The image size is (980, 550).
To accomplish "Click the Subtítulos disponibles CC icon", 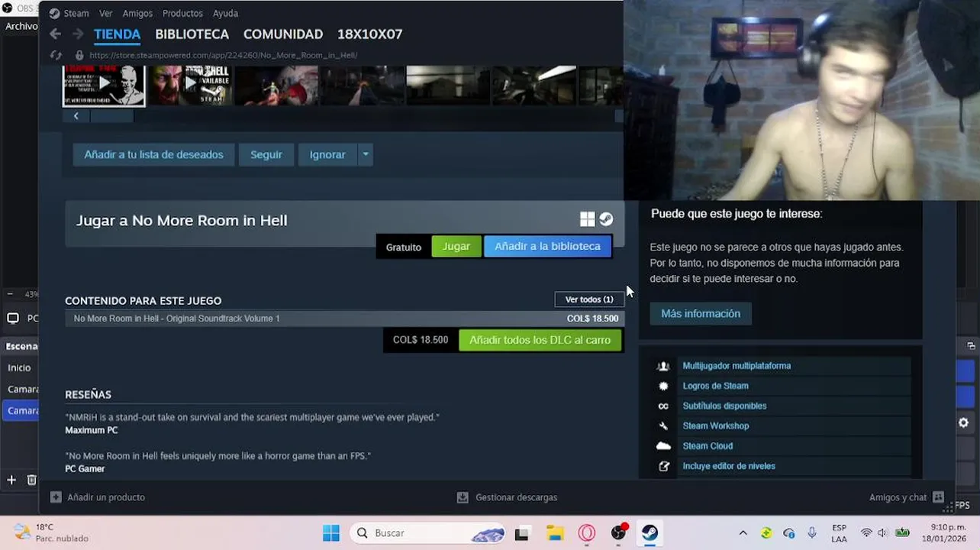I will click(x=663, y=406).
